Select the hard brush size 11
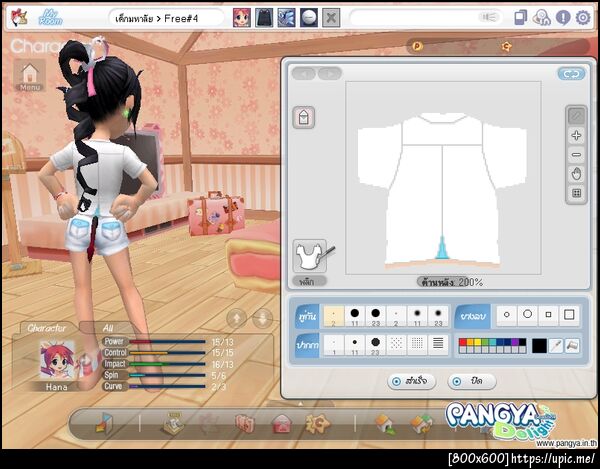Image resolution: width=600 pixels, height=469 pixels. (355, 316)
